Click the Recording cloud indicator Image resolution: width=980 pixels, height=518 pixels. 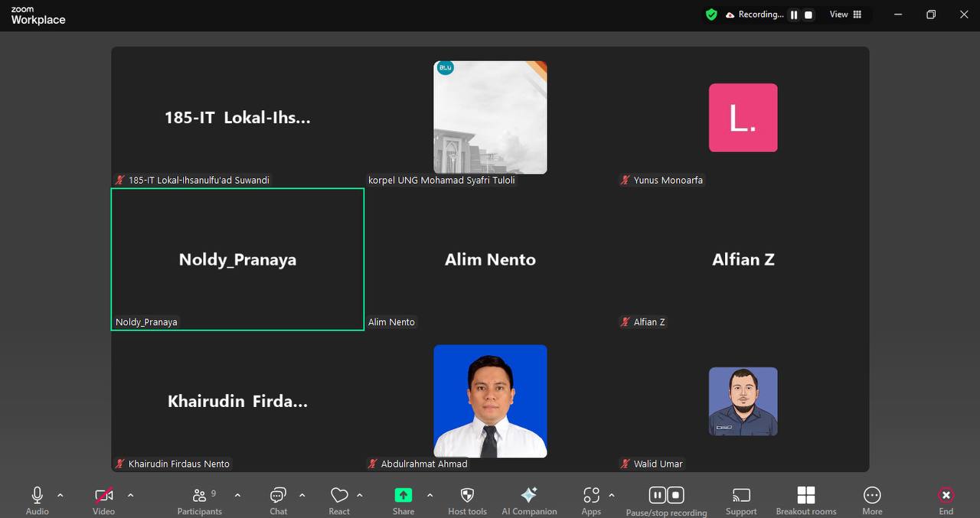coord(754,15)
